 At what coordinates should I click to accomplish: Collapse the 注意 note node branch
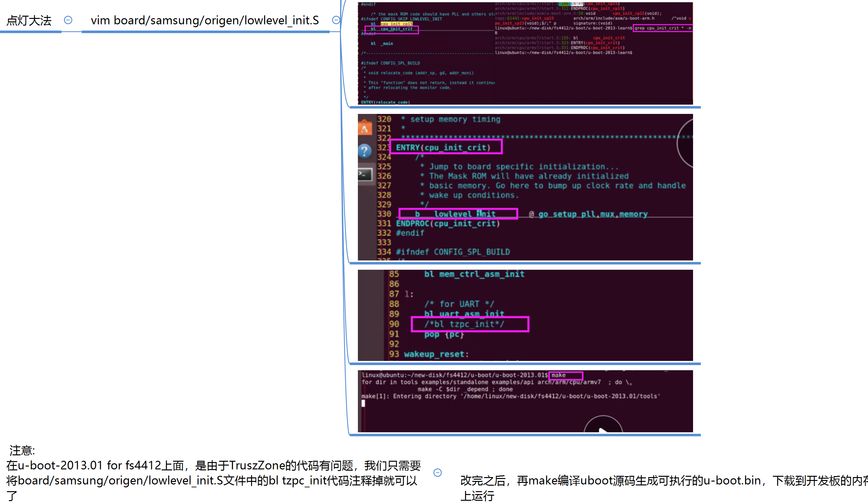click(x=438, y=473)
